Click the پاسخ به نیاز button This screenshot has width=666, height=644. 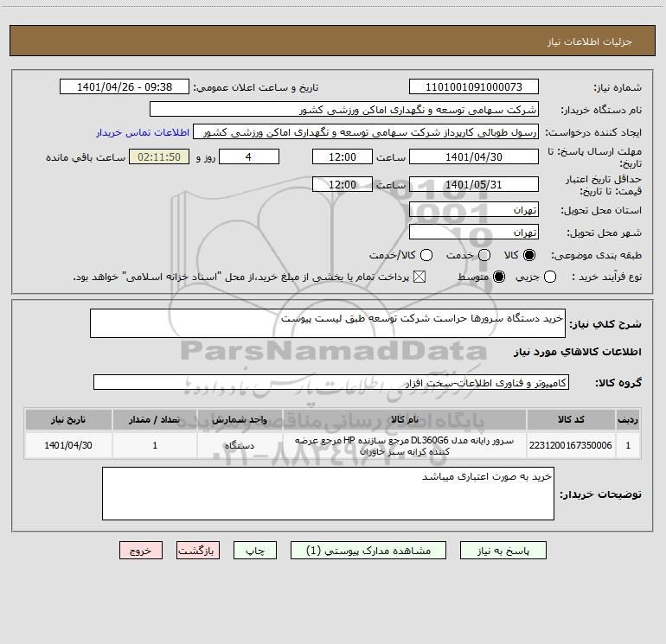pos(503,551)
